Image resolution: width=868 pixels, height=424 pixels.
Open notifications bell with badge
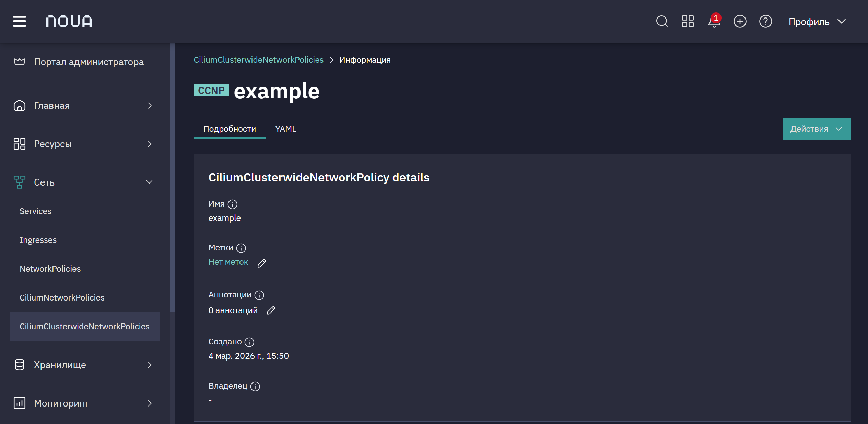pyautogui.click(x=714, y=21)
